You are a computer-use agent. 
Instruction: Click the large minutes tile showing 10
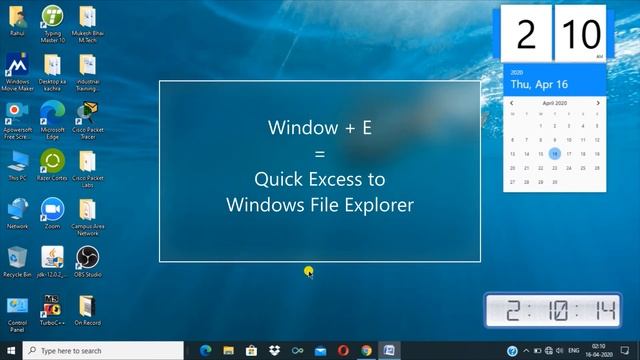coord(580,33)
